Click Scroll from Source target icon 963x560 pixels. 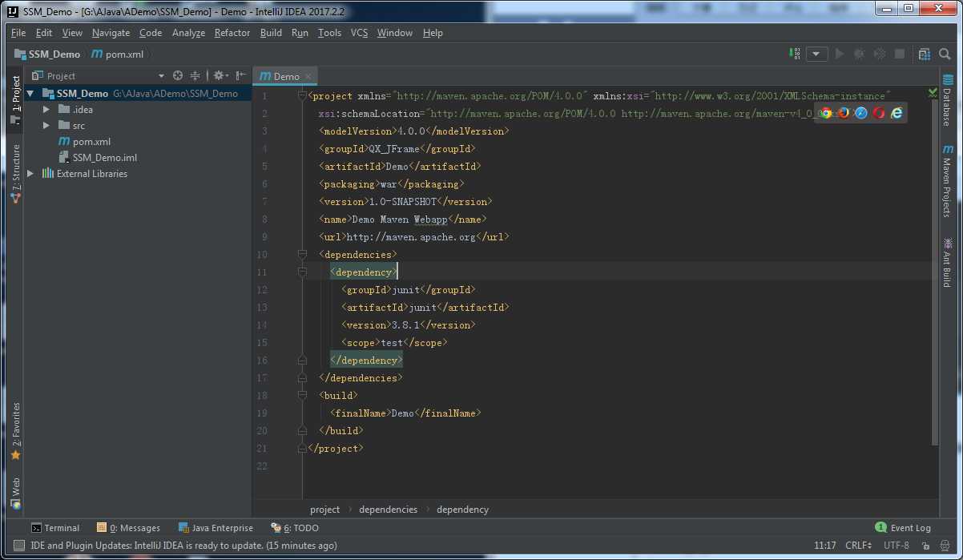(178, 75)
